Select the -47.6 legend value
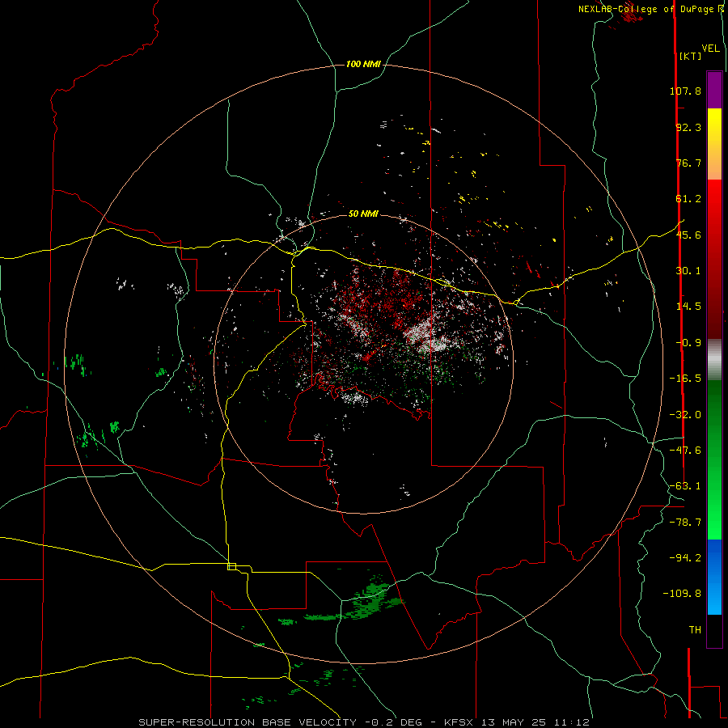This screenshot has height=728, width=728. pos(685,451)
